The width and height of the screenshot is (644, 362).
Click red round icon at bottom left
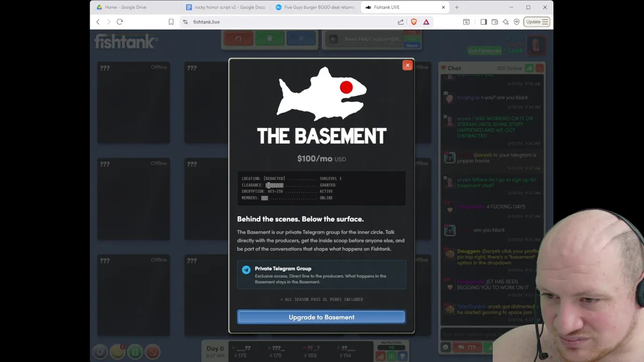coord(152,352)
